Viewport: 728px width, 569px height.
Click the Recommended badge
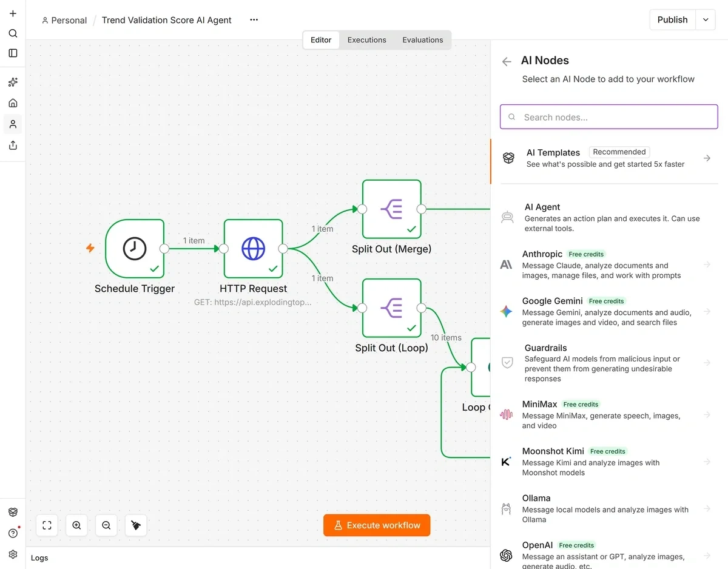(x=619, y=152)
